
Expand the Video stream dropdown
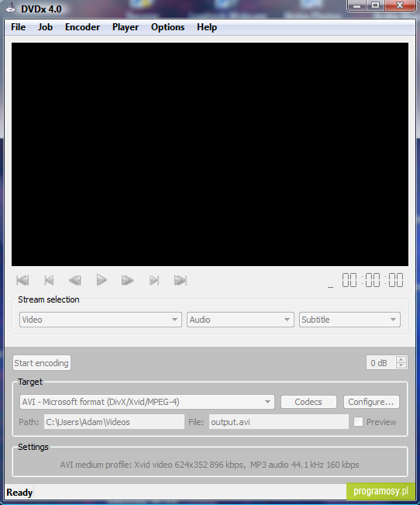tap(101, 320)
